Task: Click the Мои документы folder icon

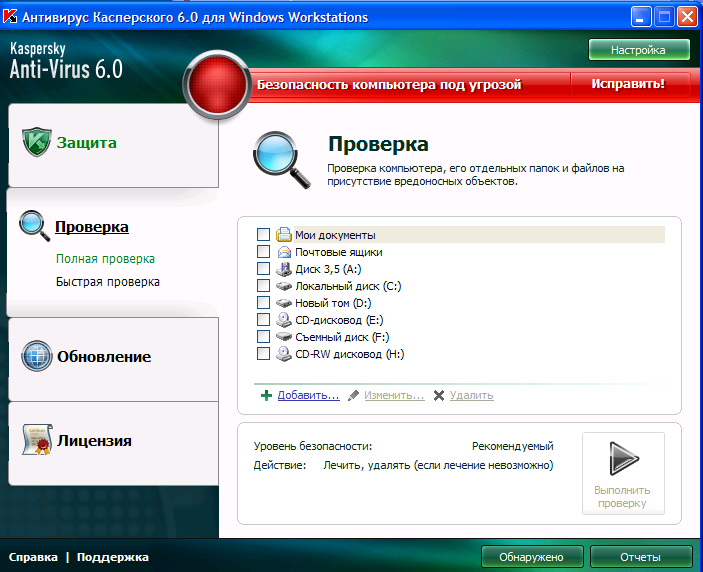Action: pyautogui.click(x=284, y=234)
